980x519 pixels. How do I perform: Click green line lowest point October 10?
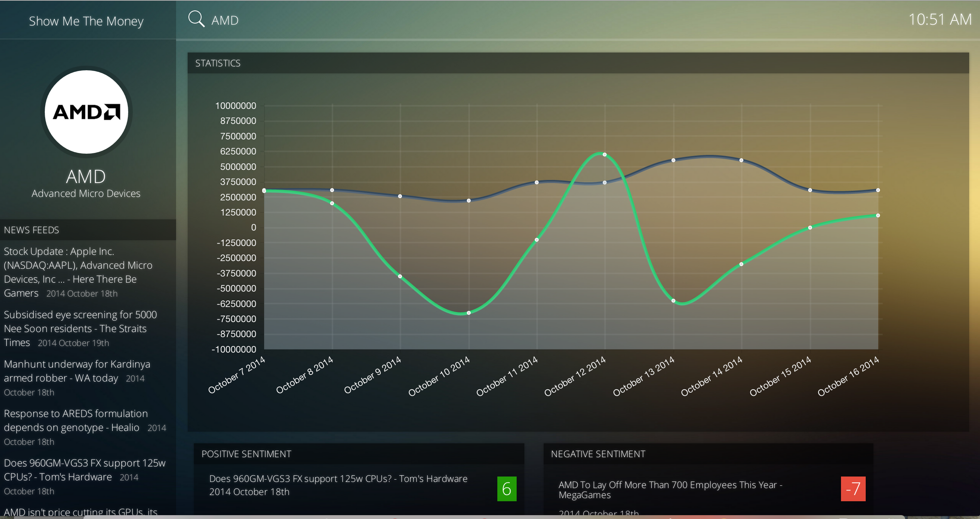(469, 313)
